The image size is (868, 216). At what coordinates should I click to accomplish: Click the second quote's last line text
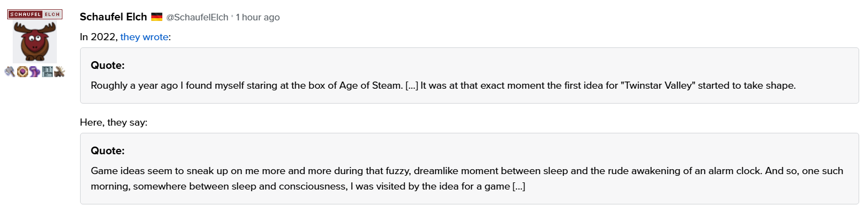point(308,186)
